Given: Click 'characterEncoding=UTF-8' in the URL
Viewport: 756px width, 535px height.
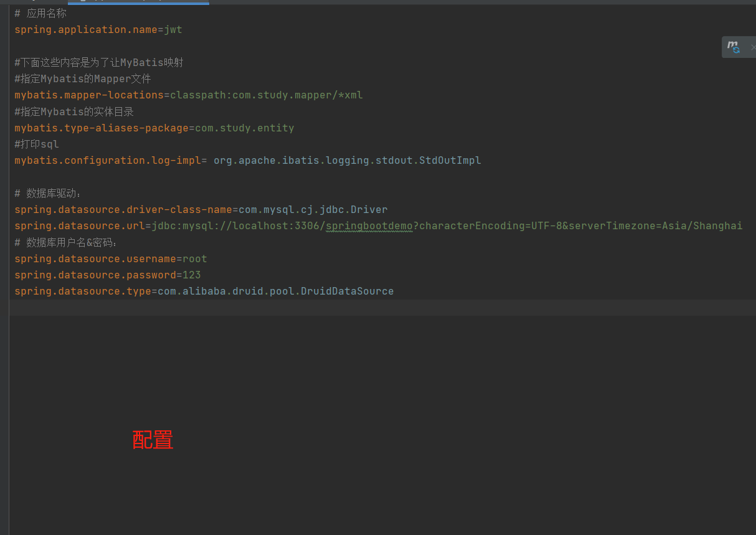Looking at the screenshot, I should (x=491, y=225).
